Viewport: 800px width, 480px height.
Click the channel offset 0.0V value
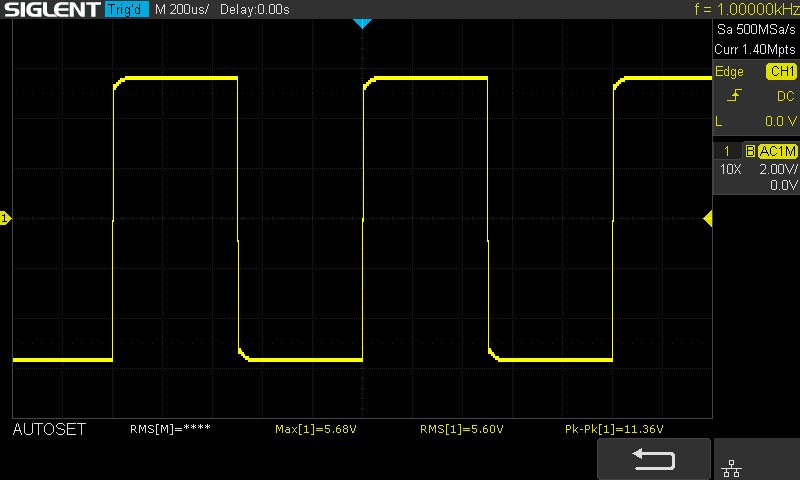[784, 185]
